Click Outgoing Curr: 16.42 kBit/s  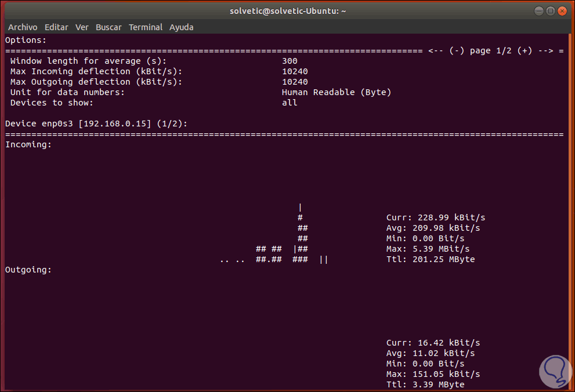click(x=433, y=343)
